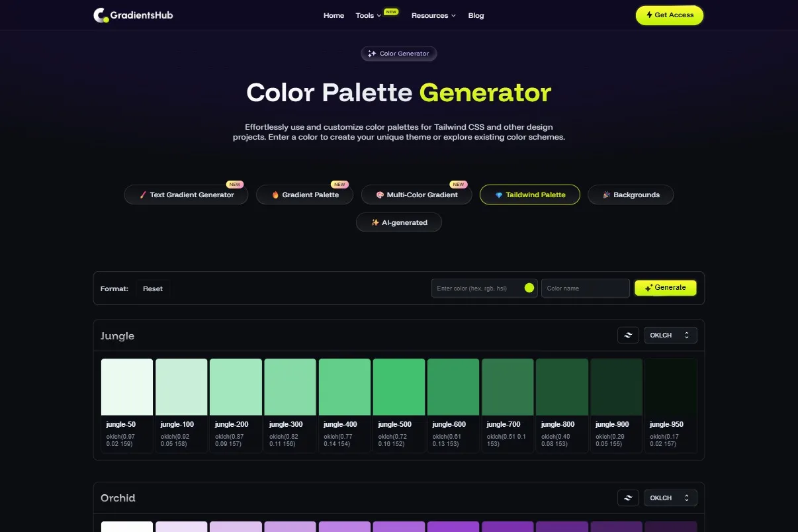Click the Reset button
Image resolution: width=798 pixels, height=532 pixels.
pyautogui.click(x=153, y=288)
